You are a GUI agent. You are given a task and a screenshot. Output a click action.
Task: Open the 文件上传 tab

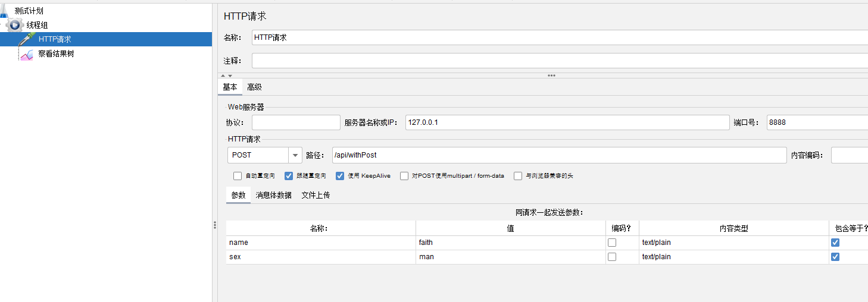click(316, 195)
